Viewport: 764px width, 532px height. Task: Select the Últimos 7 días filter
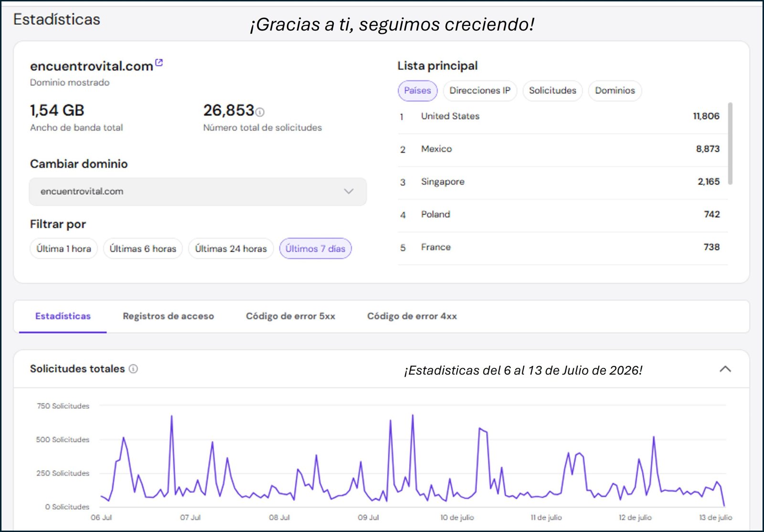click(x=315, y=248)
